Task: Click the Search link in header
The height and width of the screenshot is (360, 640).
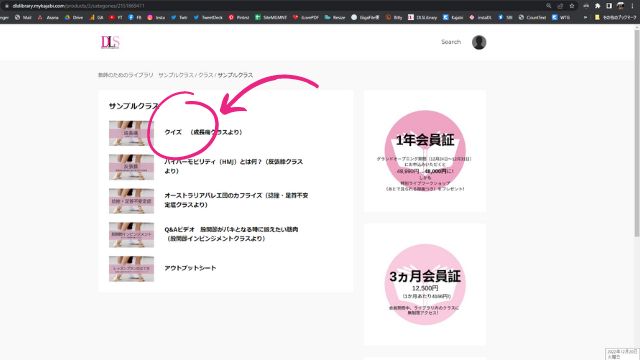Action: tap(451, 42)
